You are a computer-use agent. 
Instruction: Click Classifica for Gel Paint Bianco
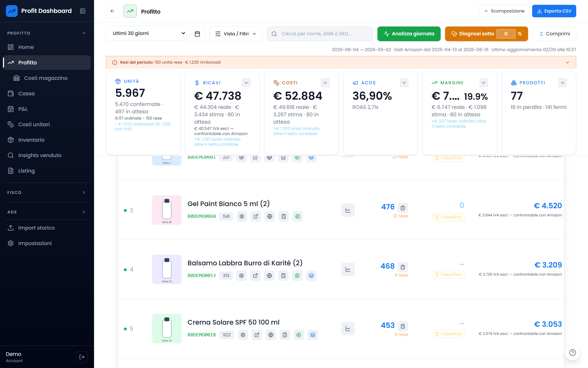click(x=448, y=217)
